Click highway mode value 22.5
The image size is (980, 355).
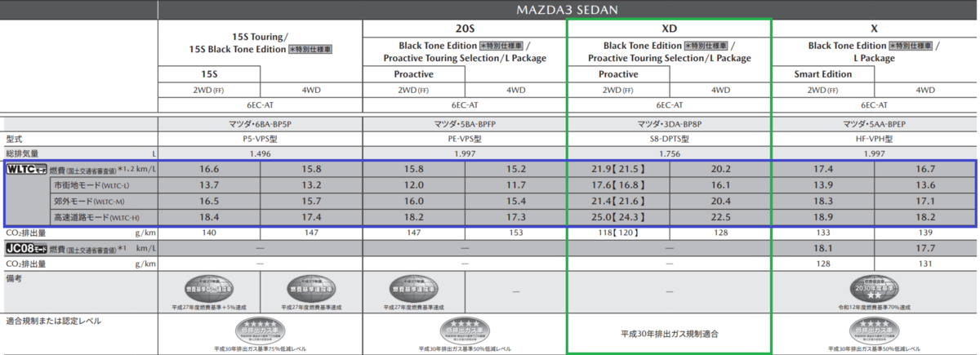720,217
